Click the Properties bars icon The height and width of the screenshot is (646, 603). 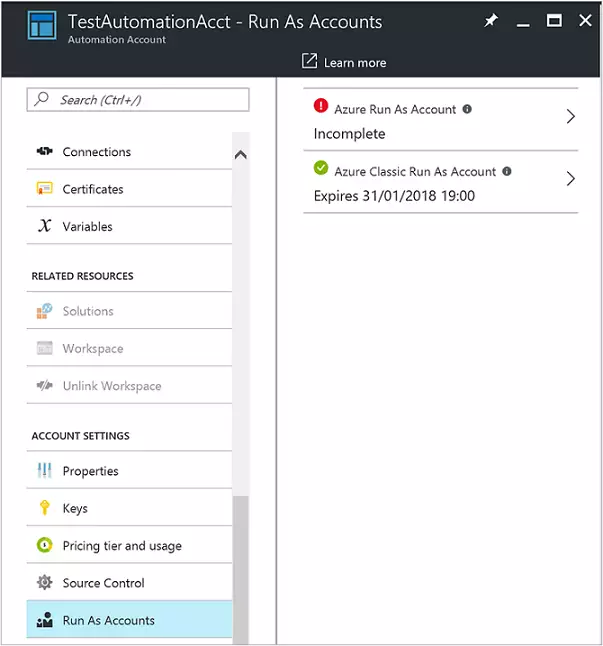point(44,471)
